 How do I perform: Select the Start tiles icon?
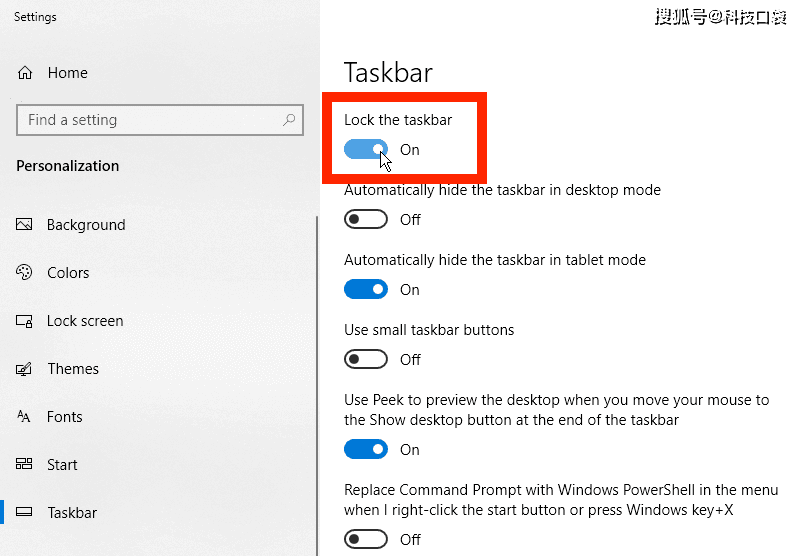click(24, 464)
